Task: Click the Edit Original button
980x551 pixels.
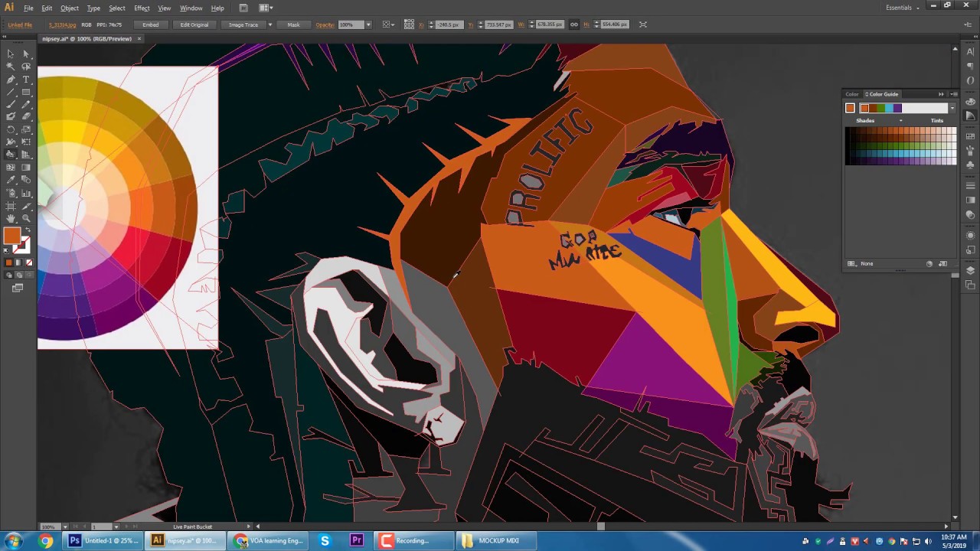Action: coord(194,24)
